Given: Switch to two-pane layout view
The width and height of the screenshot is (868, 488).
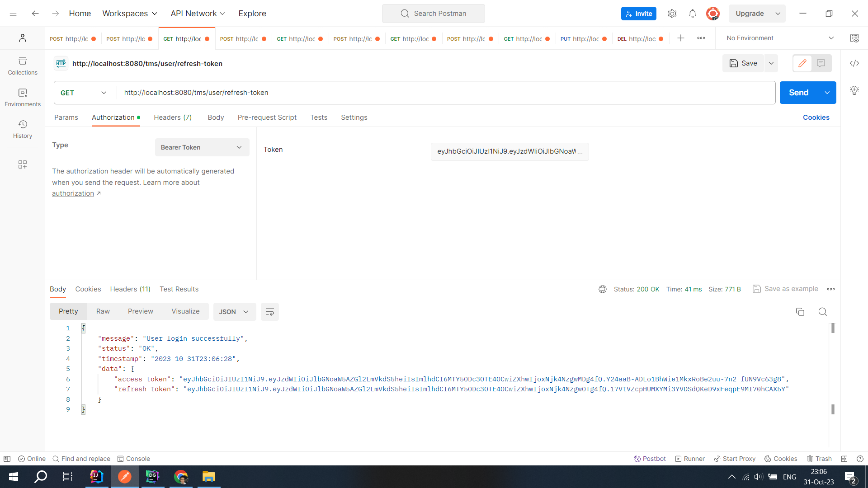Looking at the screenshot, I should click(844, 459).
